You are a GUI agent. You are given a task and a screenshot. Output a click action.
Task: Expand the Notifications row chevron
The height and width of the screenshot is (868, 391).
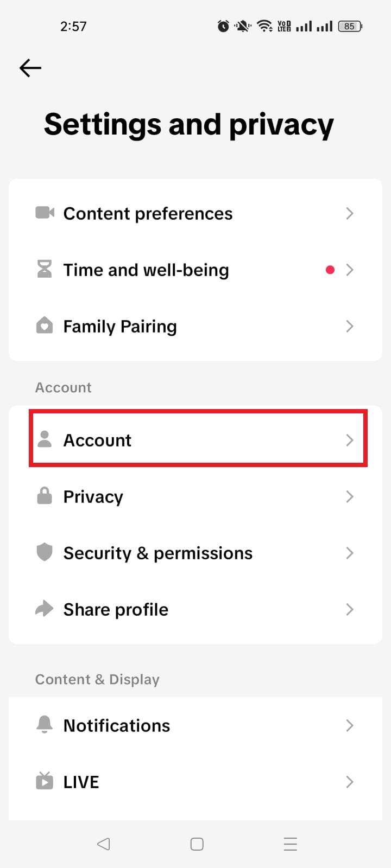pos(350,725)
